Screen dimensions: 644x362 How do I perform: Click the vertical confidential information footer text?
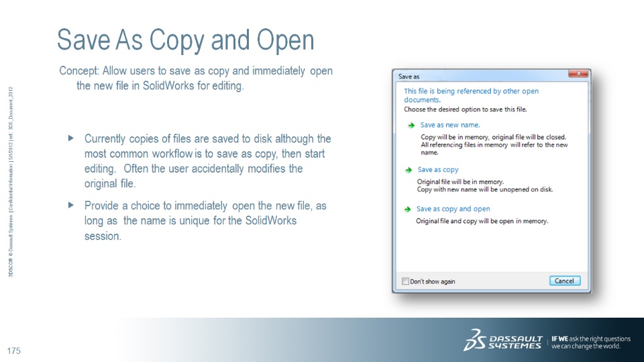coord(11,181)
